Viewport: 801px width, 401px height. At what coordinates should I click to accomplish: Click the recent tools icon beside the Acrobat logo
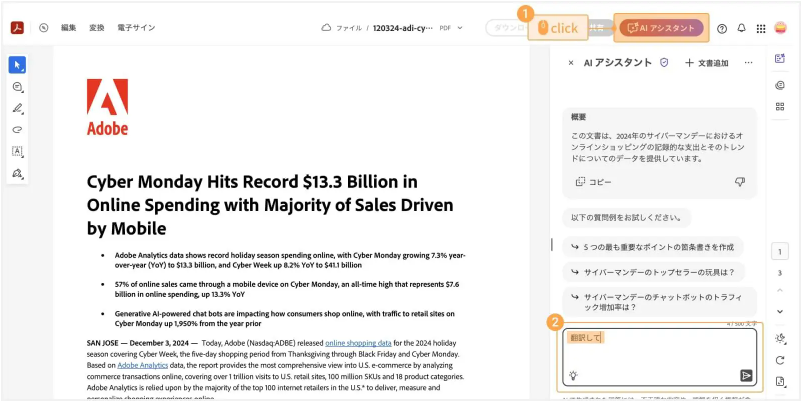click(43, 28)
